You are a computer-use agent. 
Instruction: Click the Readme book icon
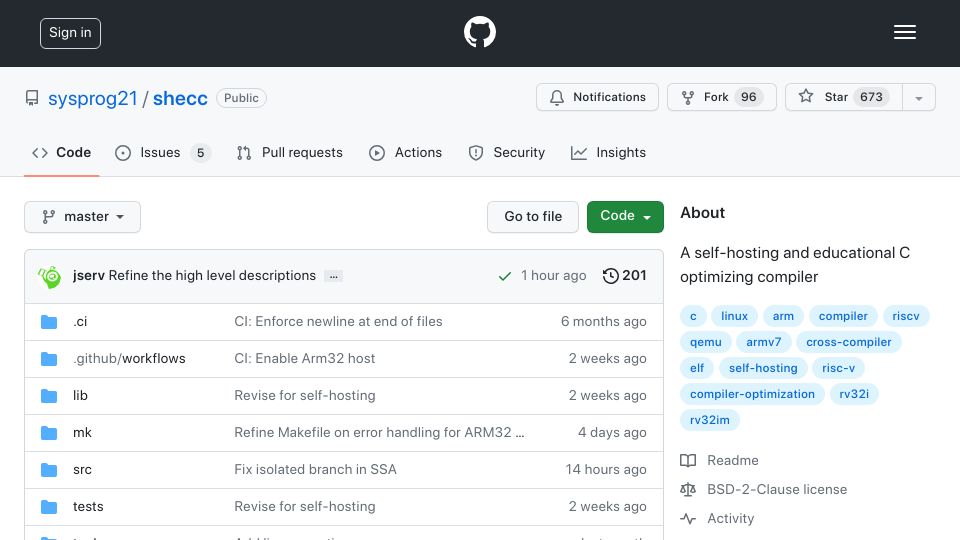pyautogui.click(x=688, y=460)
